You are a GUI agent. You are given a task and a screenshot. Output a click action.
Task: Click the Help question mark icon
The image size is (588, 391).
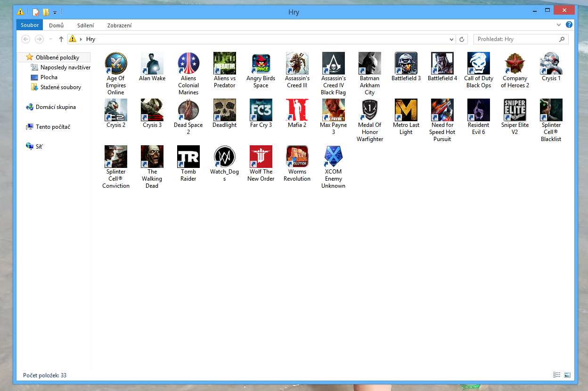[569, 25]
